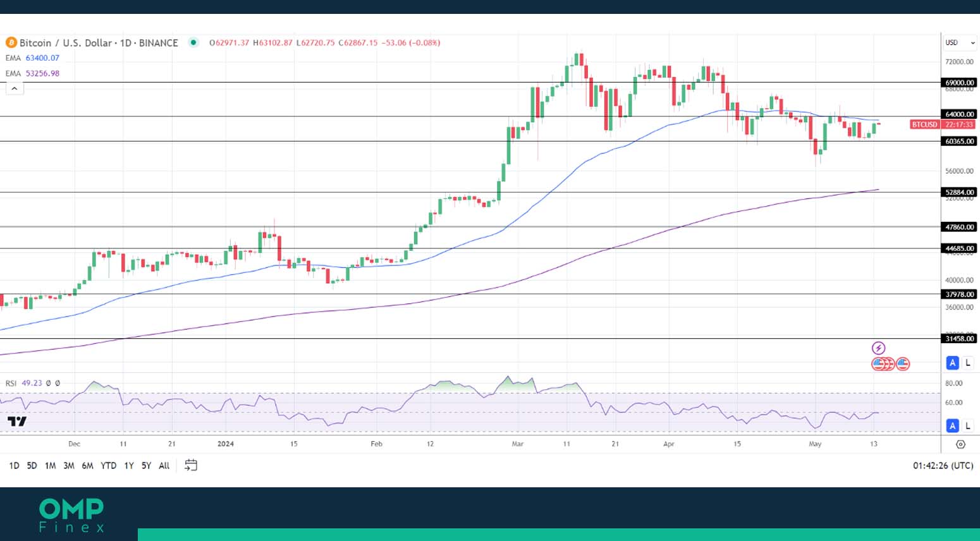Click the 2024 label on time axis

226,444
